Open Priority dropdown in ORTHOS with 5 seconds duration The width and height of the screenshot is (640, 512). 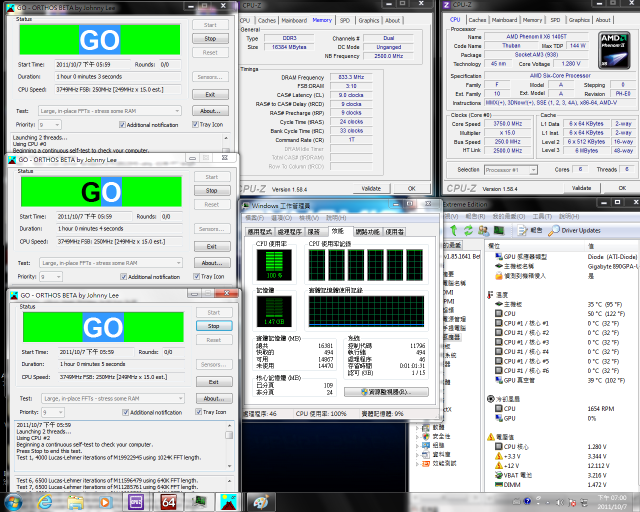click(x=53, y=412)
